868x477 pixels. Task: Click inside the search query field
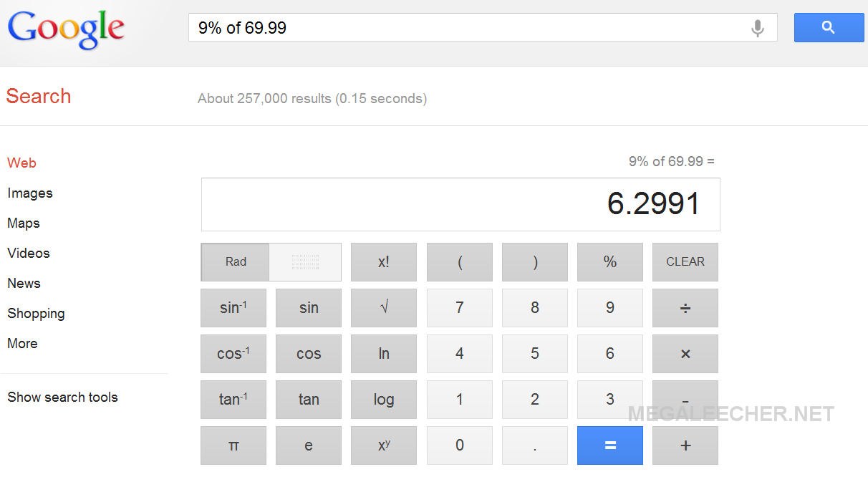[x=430, y=27]
